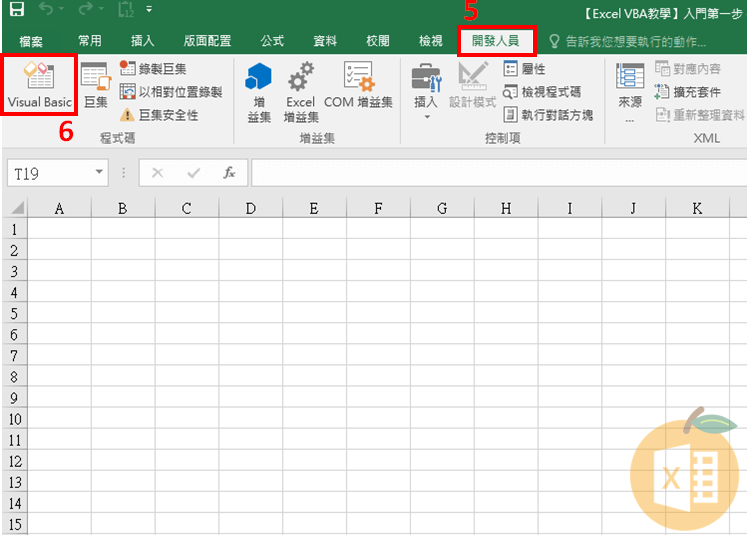This screenshot has width=747, height=535.
Task: Expand the 插入 controls dropdown
Action: coord(426,115)
